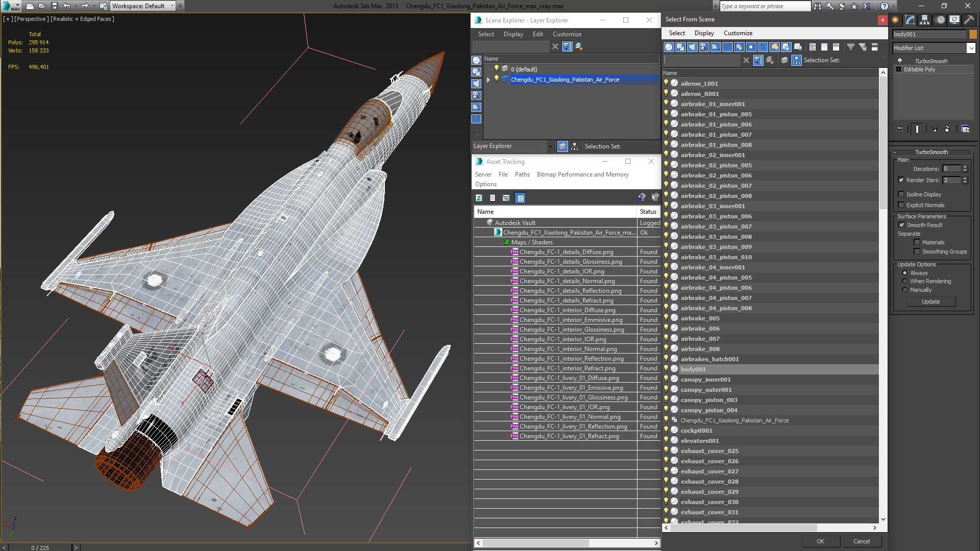Viewport: 980px width, 551px height.
Task: Undo last action using the undo arrow
Action: (x=66, y=6)
